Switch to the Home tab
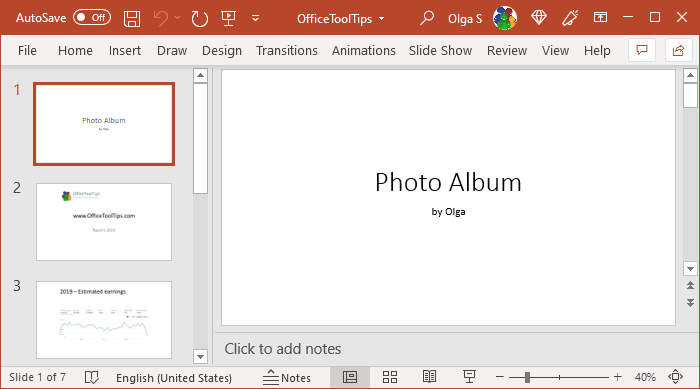Screen dimensions: 700x389 point(75,50)
